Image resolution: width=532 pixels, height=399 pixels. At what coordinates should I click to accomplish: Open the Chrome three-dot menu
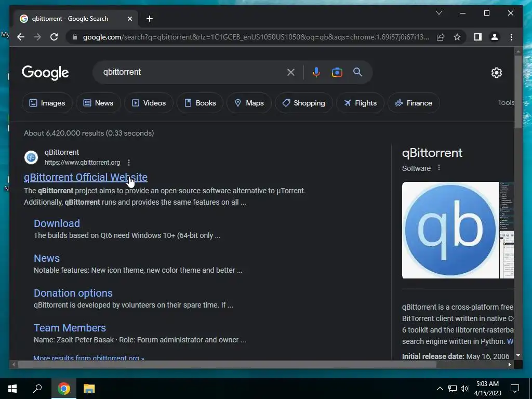coord(511,37)
